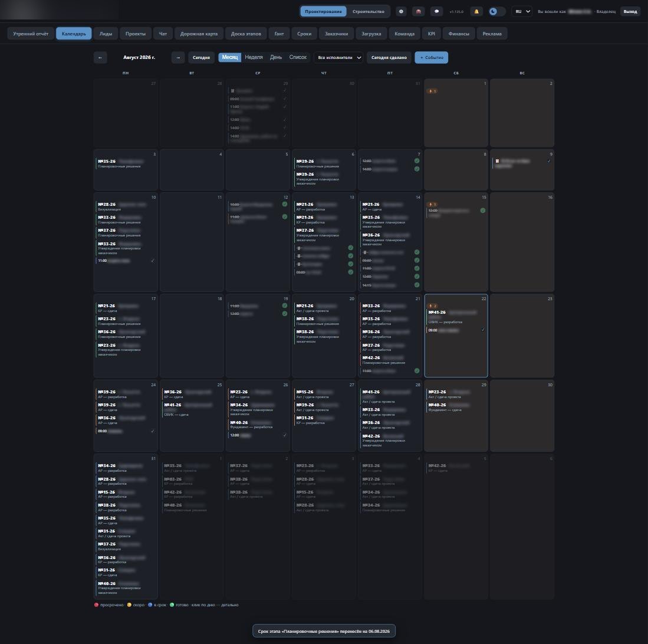Open the 'Утренний отчёт' tab
The height and width of the screenshot is (644, 648).
click(x=31, y=34)
